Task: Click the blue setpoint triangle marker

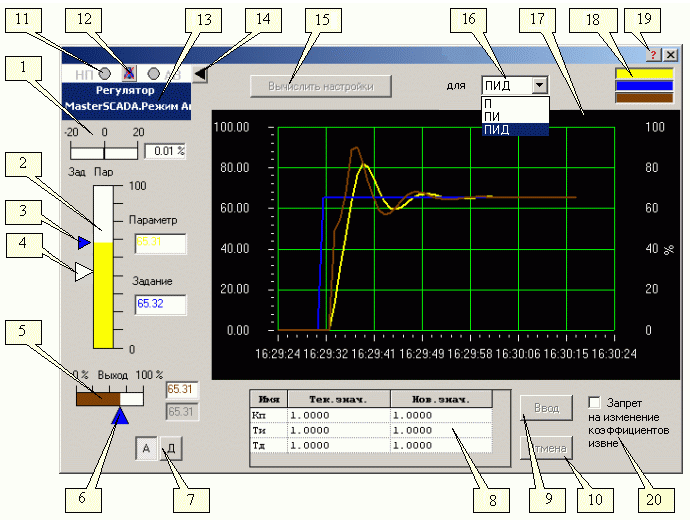Action: (84, 242)
